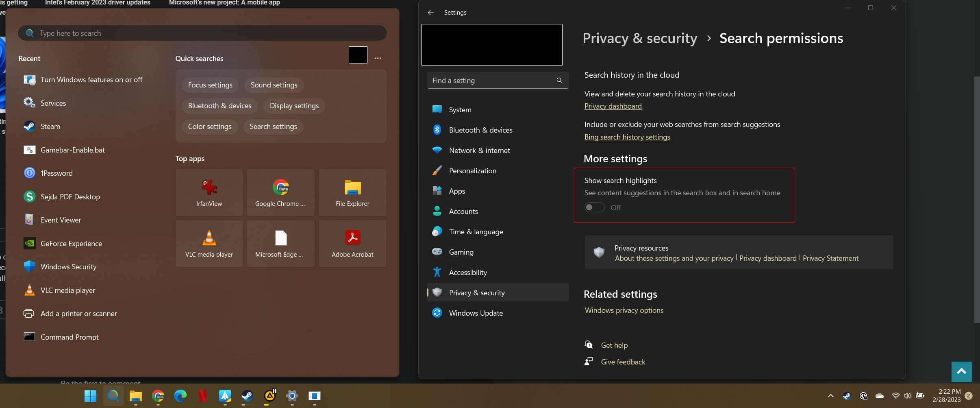Open Settings gear from the taskbar

pos(292,396)
